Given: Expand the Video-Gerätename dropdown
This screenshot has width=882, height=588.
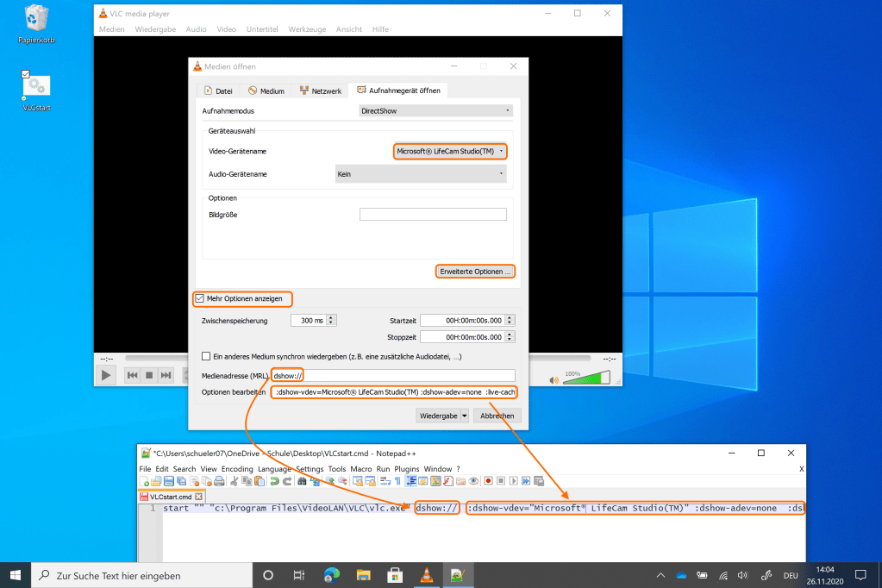Looking at the screenshot, I should point(449,151).
